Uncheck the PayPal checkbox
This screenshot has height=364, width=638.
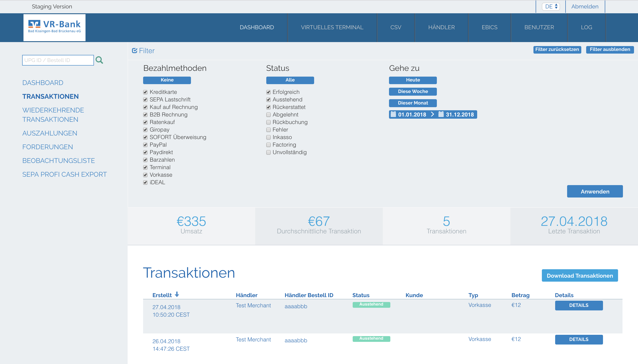(145, 145)
